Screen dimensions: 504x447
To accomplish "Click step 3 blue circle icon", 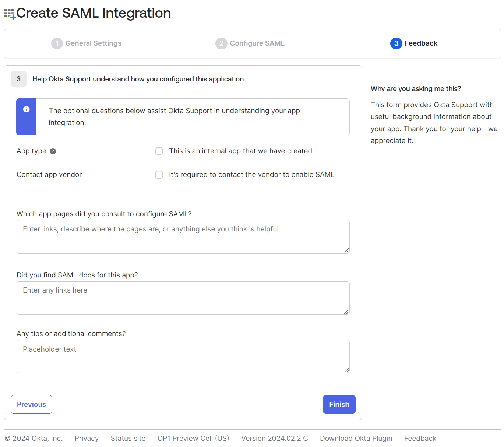I will pyautogui.click(x=396, y=43).
